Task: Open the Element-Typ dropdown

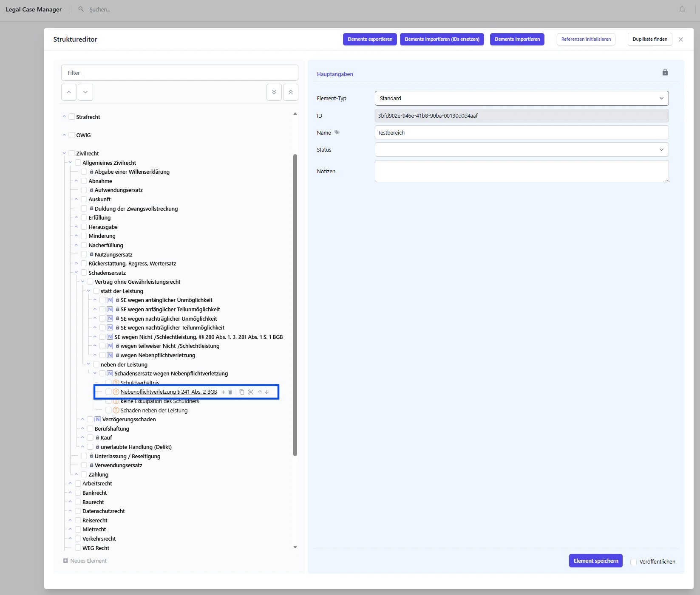Action: point(521,98)
